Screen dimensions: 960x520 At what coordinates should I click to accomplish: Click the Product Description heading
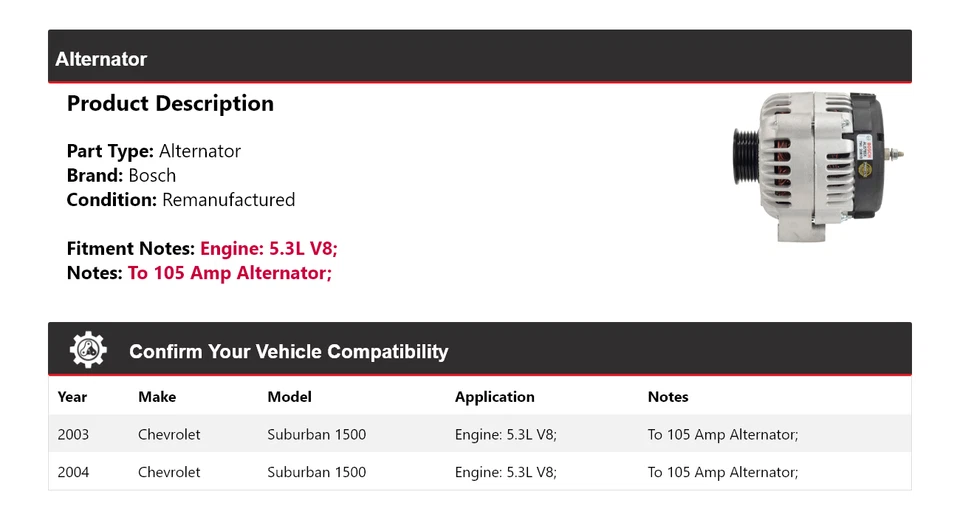pos(170,104)
